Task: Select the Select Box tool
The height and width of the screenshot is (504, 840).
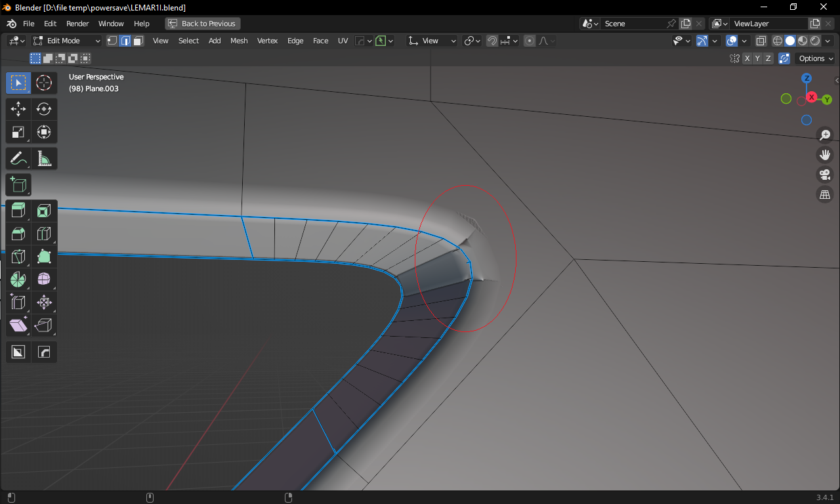Action: [x=18, y=83]
